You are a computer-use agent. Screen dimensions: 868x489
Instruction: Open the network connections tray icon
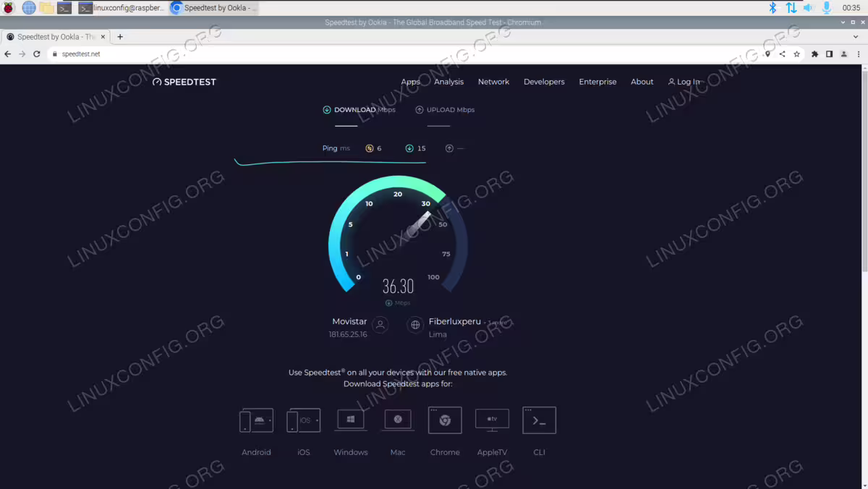(x=791, y=8)
